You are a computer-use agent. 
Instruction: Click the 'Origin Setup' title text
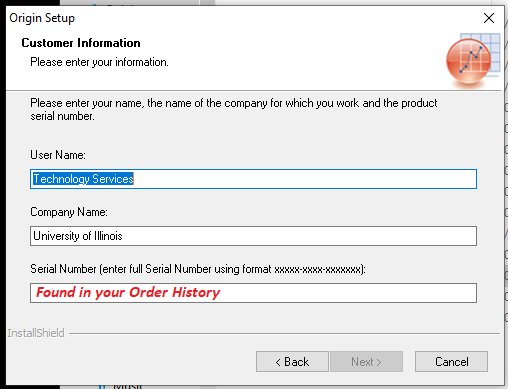[42, 18]
